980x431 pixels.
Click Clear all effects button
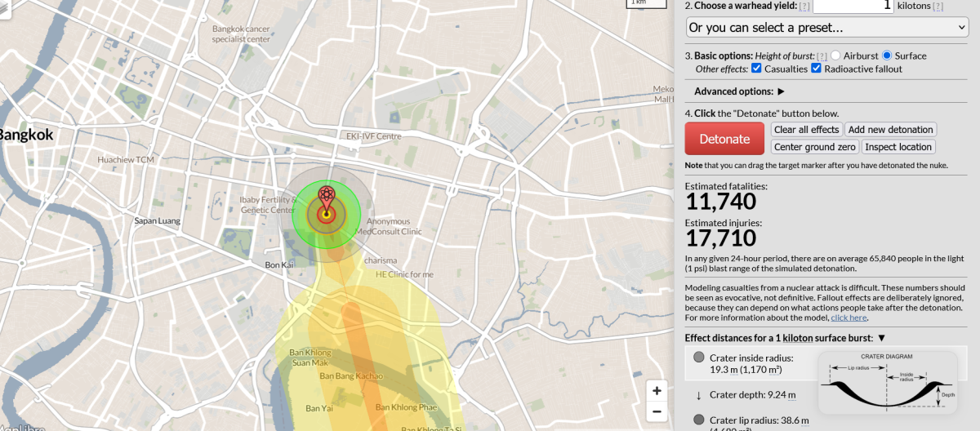807,130
